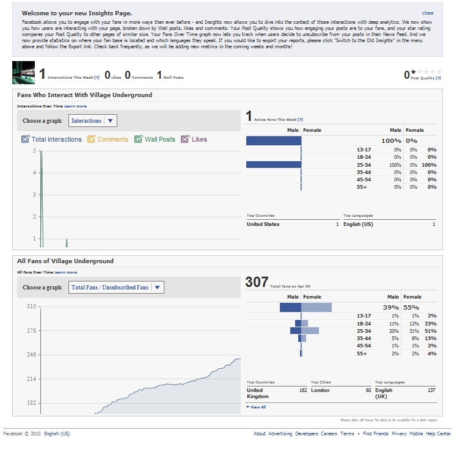Expand the View All fans breakdown
This screenshot has width=476, height=450.
pyautogui.click(x=256, y=407)
